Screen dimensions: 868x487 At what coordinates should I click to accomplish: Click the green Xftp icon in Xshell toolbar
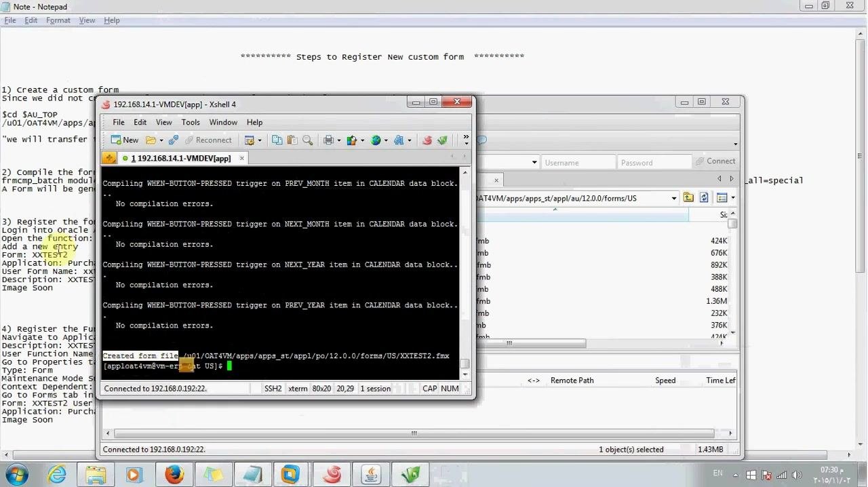click(x=443, y=140)
